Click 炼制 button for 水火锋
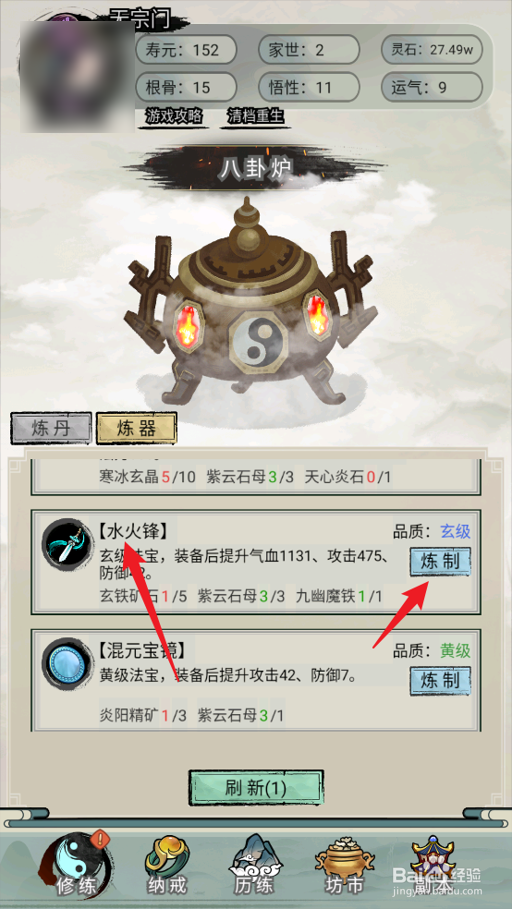Screen dimensions: 512x909 point(440,562)
